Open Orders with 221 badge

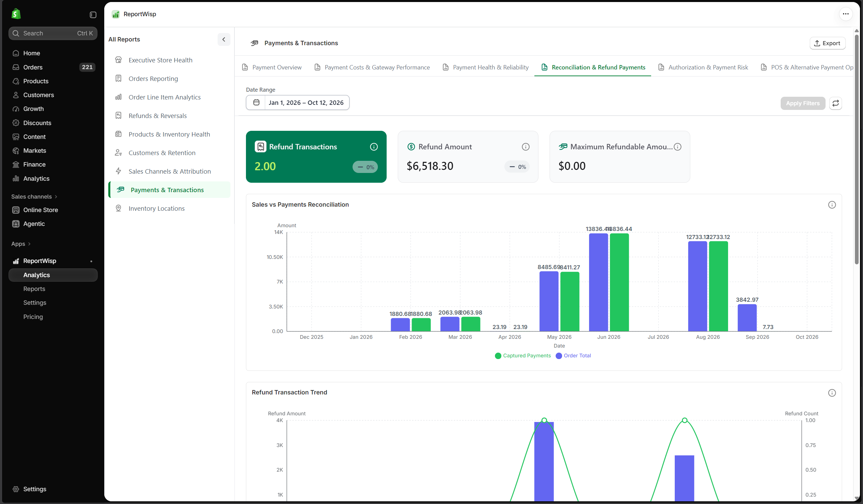53,67
